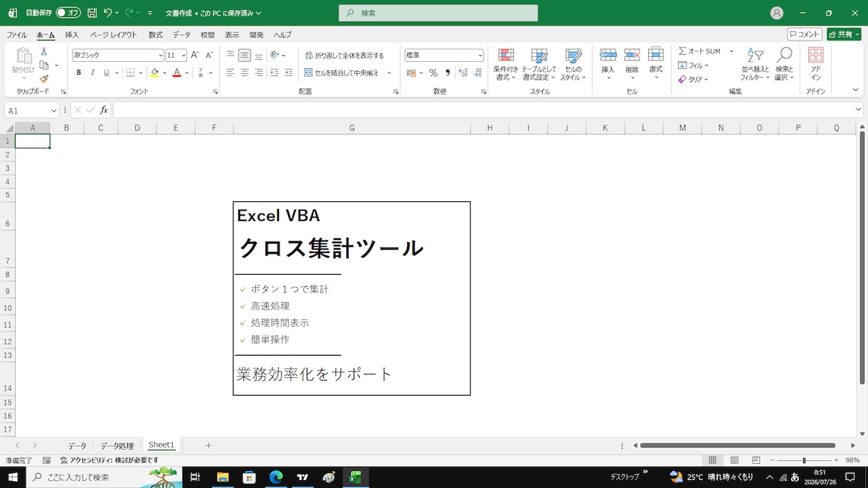The height and width of the screenshot is (488, 868).
Task: Open テーブルとして書式設定 format as table
Action: pyautogui.click(x=539, y=65)
